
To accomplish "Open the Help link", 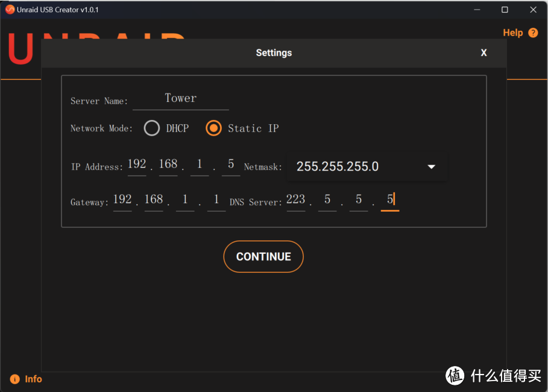I will point(512,33).
